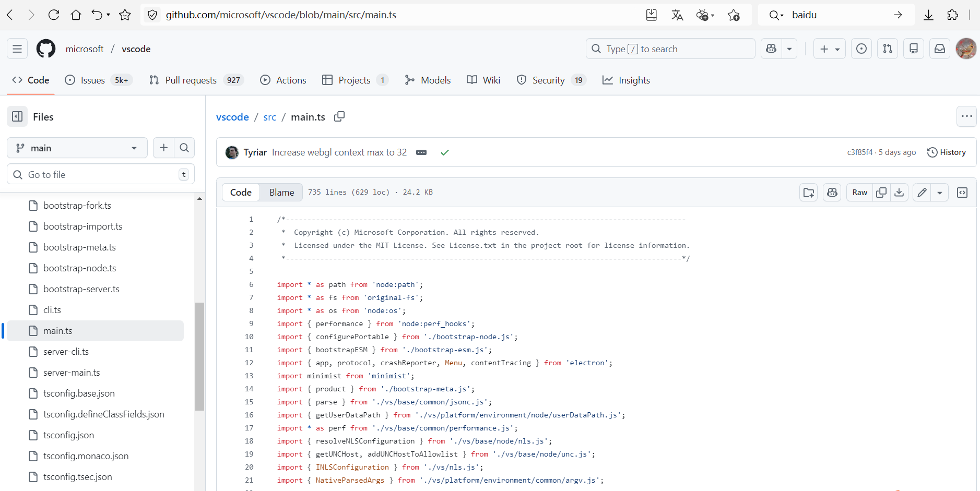Reload the page with refresh icon
980x491 pixels.
[x=54, y=15]
